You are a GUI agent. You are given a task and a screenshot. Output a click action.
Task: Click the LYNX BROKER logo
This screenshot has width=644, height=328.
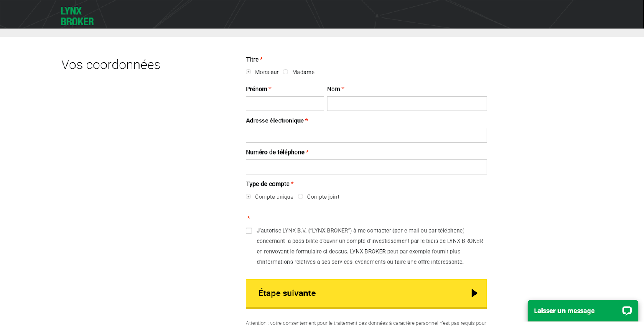coord(77,17)
